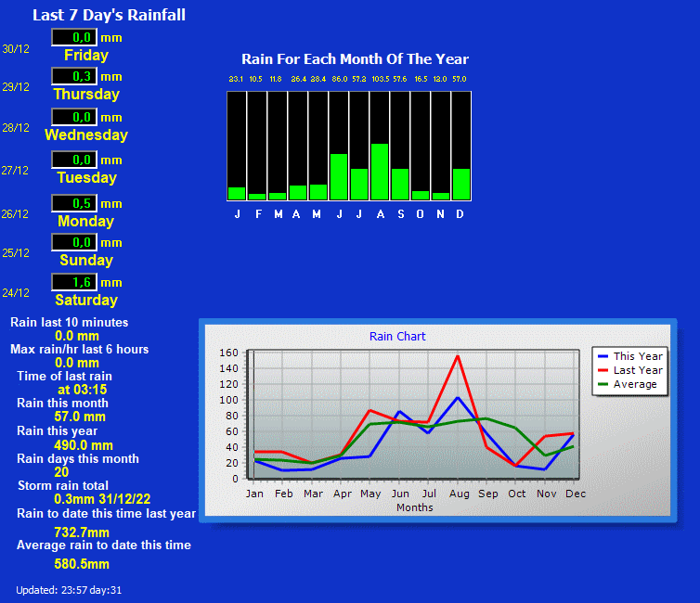
Task: Click the 'Updated: 23:57 day:31' status line
Action: tap(69, 590)
